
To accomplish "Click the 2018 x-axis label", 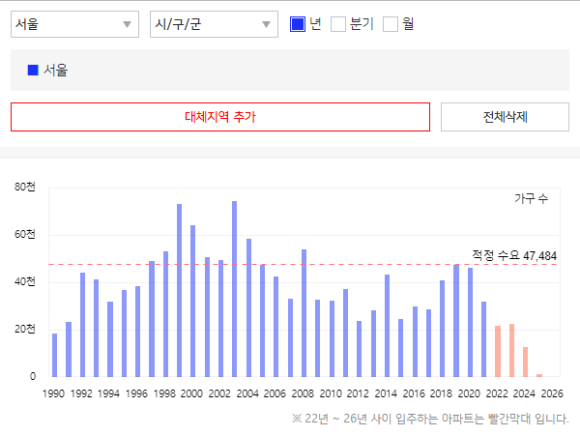I will tap(441, 393).
